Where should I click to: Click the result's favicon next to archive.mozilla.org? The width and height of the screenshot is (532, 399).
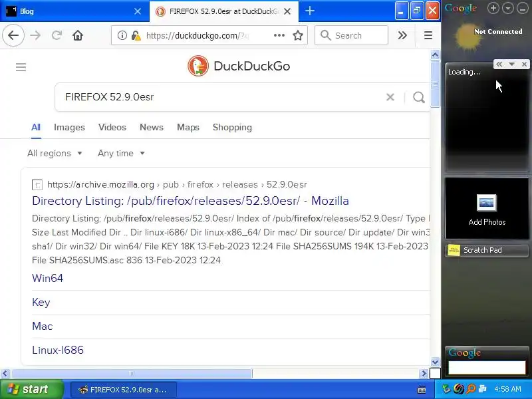[x=37, y=185]
